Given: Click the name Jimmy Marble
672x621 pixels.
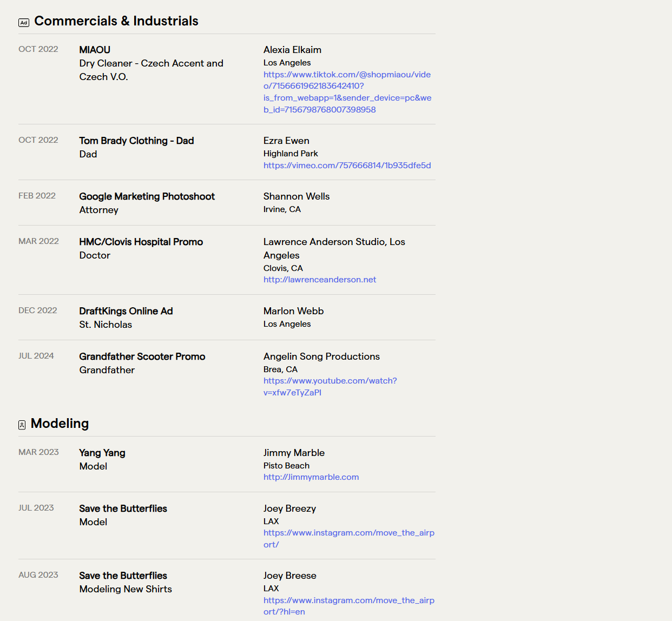Looking at the screenshot, I should pos(294,453).
